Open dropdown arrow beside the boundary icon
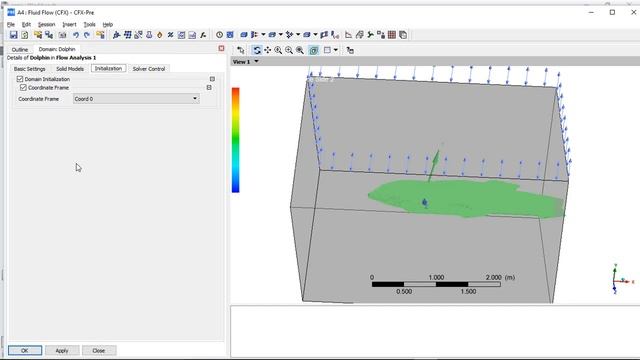The height and width of the screenshot is (360, 640). (x=263, y=35)
